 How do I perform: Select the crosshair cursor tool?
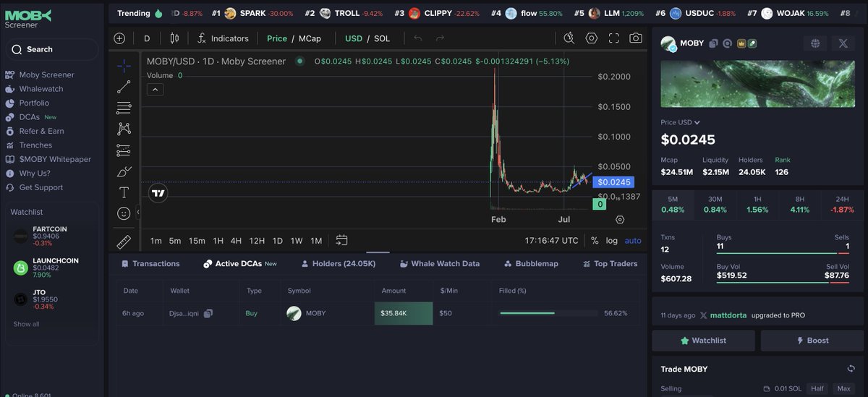124,66
